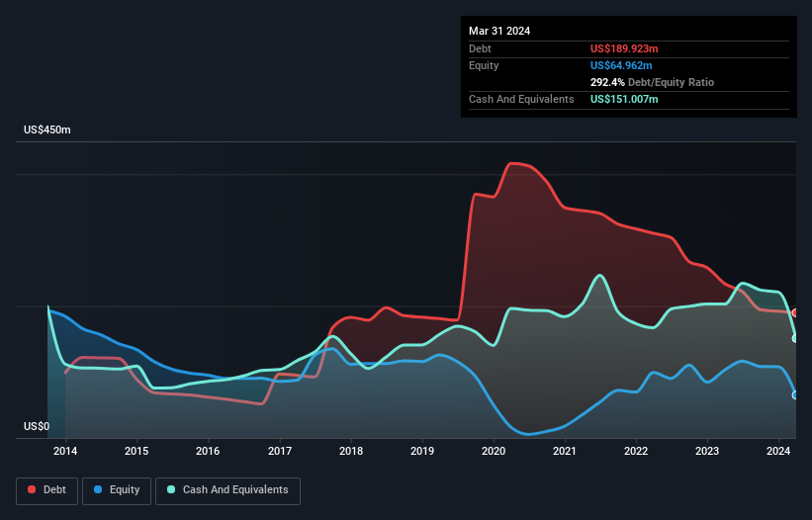Click the 2021 x-axis label
This screenshot has width=812, height=520.
coord(565,451)
